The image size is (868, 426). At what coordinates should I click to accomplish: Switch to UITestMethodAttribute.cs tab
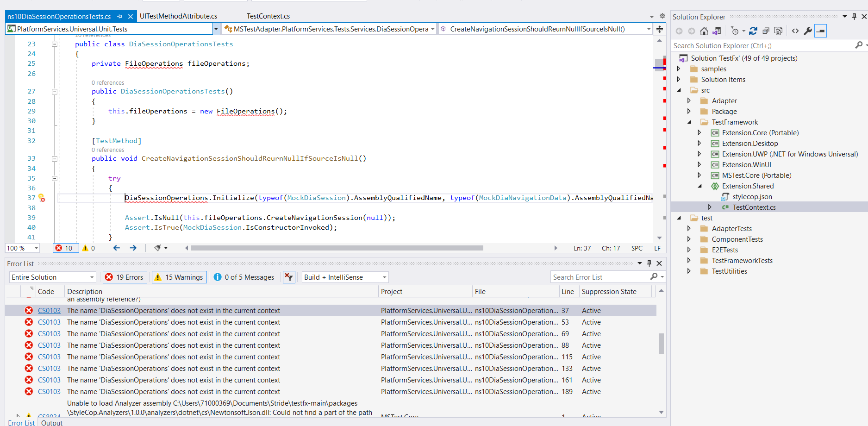click(179, 16)
